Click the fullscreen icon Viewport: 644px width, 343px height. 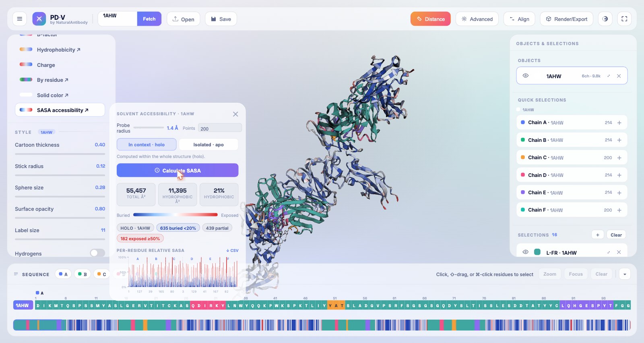tap(624, 19)
